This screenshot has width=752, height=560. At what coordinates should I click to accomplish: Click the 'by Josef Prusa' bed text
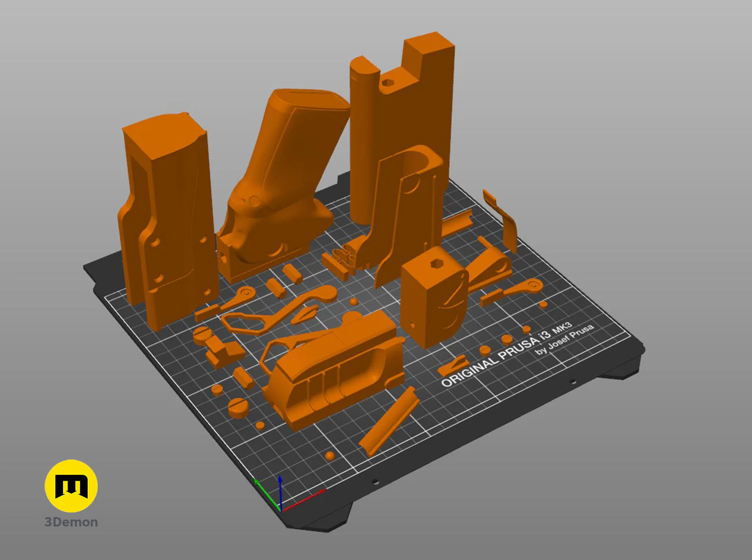[x=564, y=340]
